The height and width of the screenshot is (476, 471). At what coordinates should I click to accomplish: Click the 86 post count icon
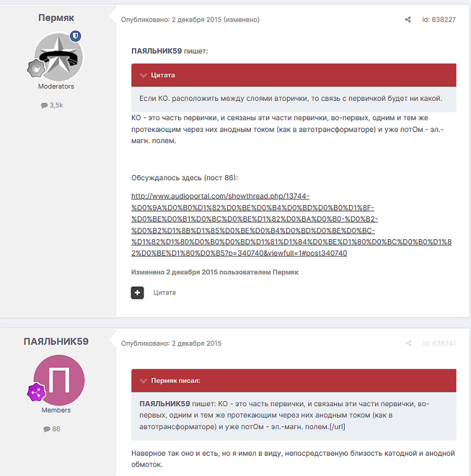click(47, 429)
